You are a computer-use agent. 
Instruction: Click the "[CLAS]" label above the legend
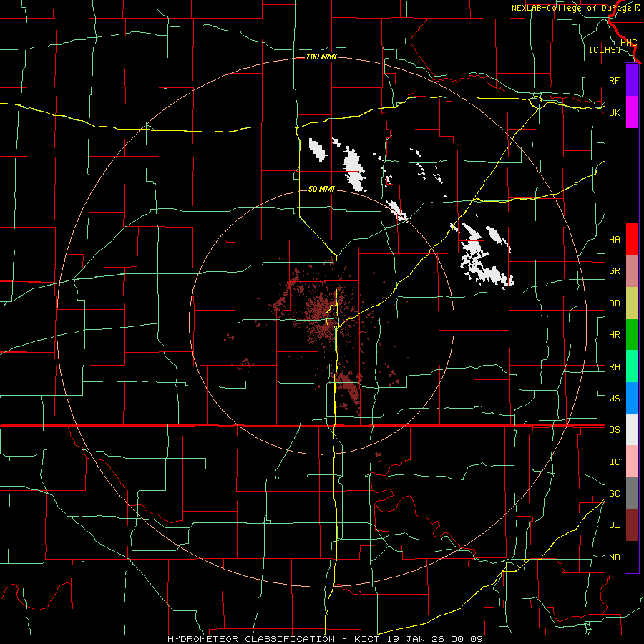click(x=605, y=49)
